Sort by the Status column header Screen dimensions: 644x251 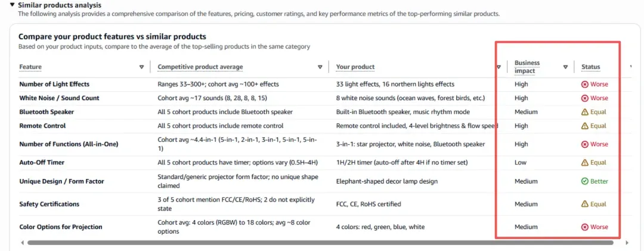[x=590, y=67]
